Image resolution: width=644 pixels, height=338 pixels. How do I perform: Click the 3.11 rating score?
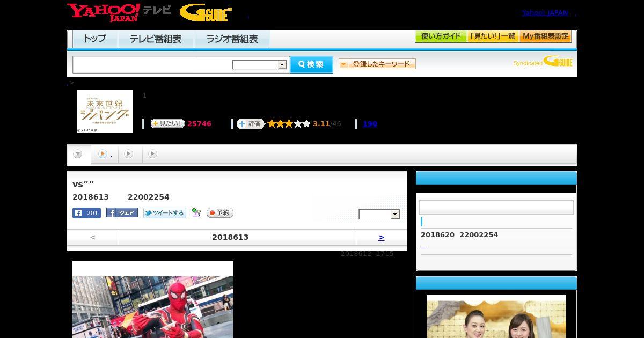click(321, 124)
